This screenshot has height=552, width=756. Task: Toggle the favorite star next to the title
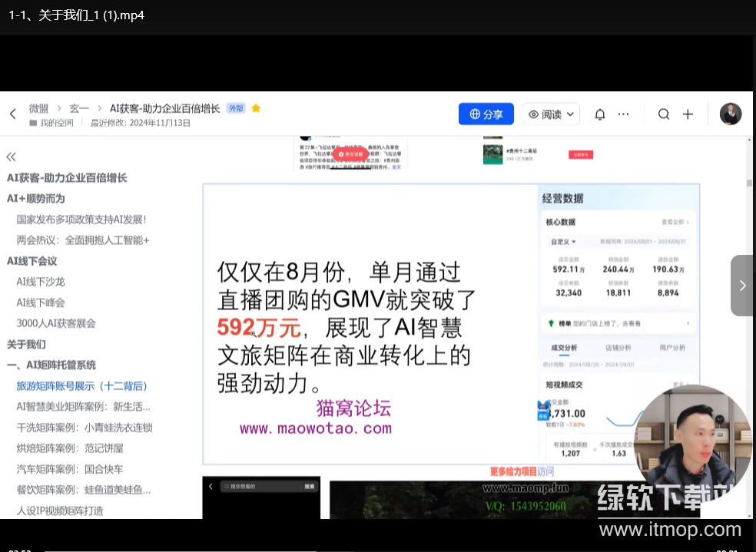tap(256, 108)
